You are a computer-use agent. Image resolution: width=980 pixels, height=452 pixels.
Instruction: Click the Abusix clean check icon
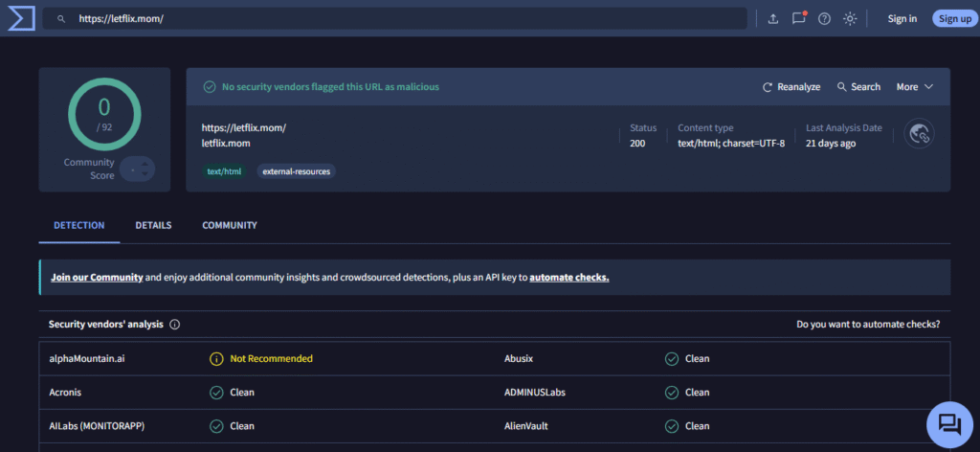671,359
